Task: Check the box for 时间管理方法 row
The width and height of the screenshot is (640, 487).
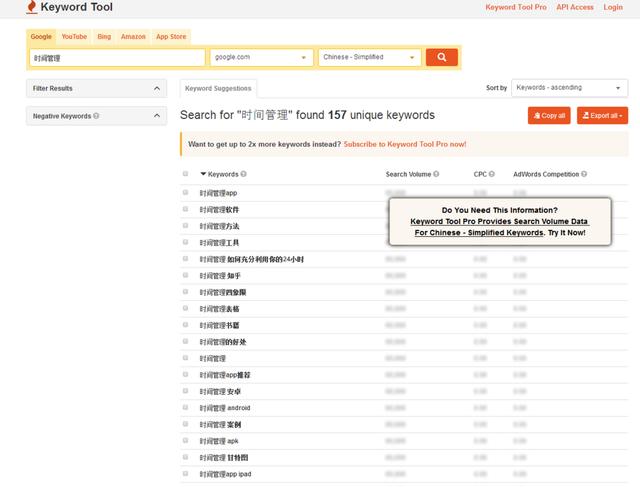Action: tap(185, 226)
